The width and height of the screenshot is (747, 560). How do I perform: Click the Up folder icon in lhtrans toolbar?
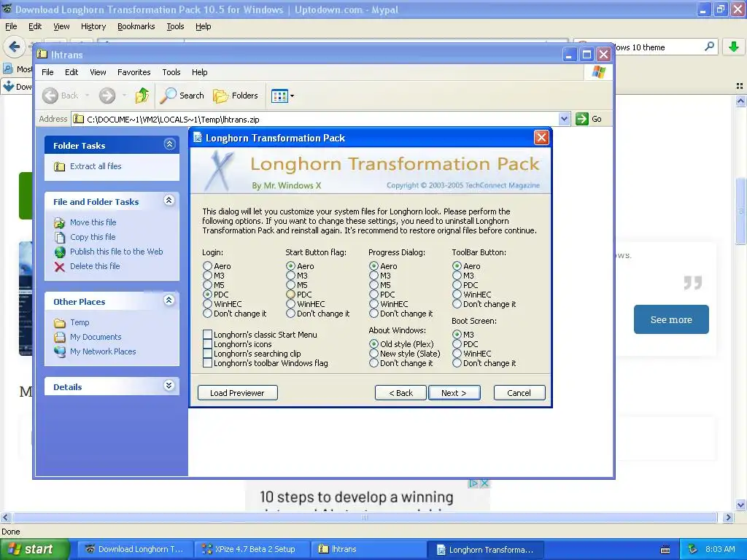click(142, 96)
